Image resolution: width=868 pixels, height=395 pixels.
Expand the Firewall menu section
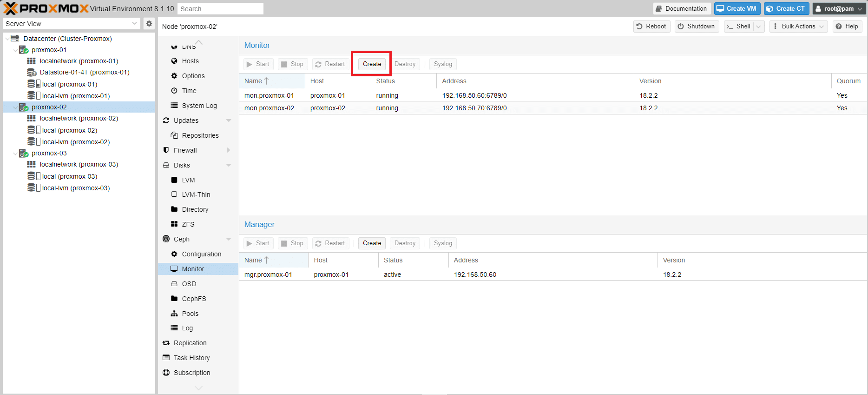click(x=229, y=150)
